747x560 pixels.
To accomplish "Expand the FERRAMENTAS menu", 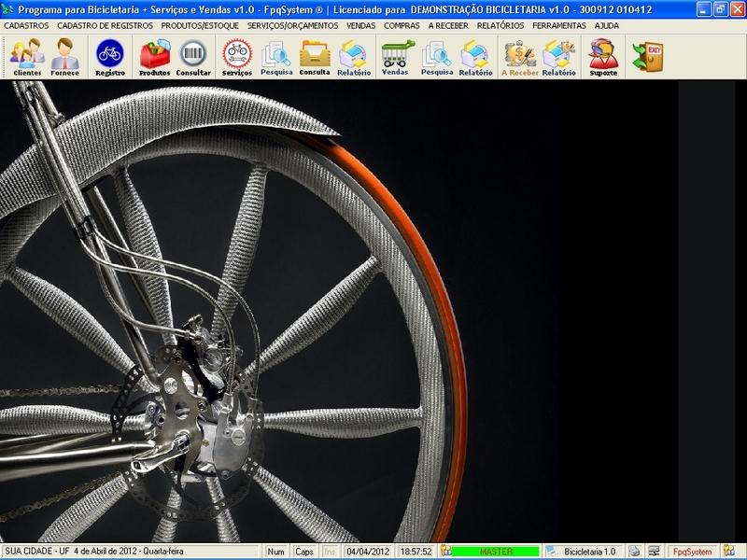I will pyautogui.click(x=560, y=26).
